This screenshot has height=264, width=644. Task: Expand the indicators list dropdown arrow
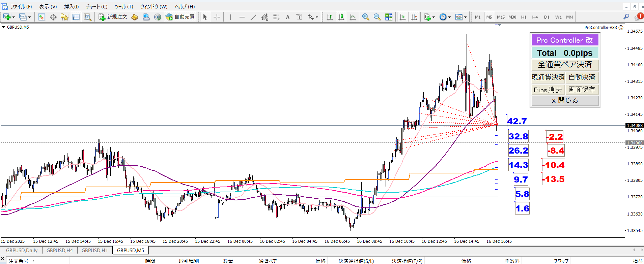pyautogui.click(x=433, y=17)
